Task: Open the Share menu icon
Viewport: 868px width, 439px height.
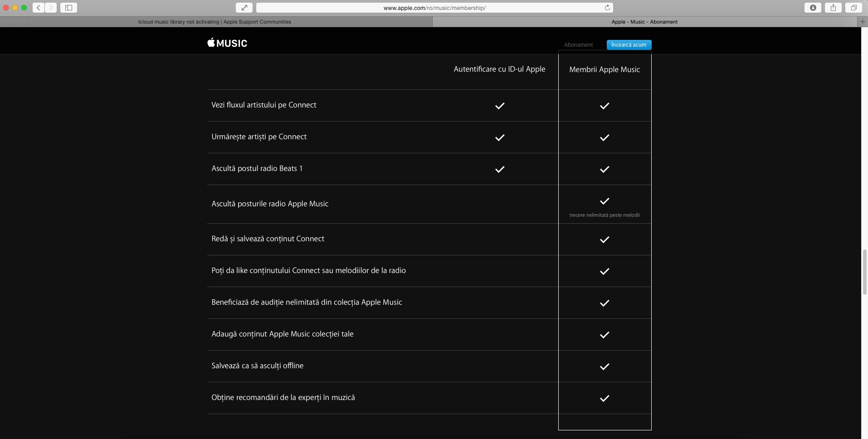Action: coord(833,8)
